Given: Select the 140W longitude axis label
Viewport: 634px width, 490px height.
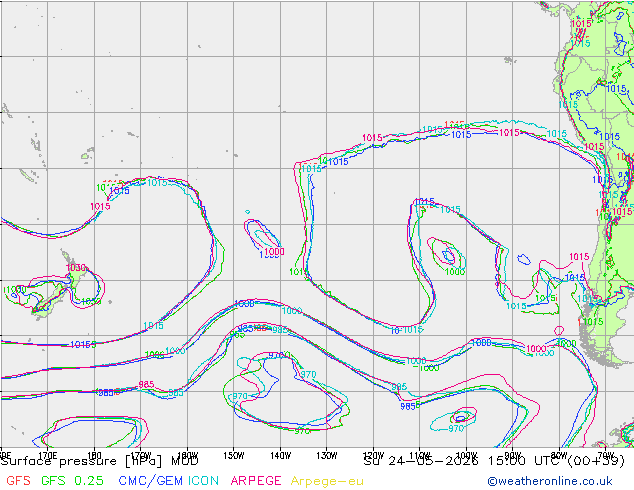Looking at the screenshot, I should (x=280, y=455).
